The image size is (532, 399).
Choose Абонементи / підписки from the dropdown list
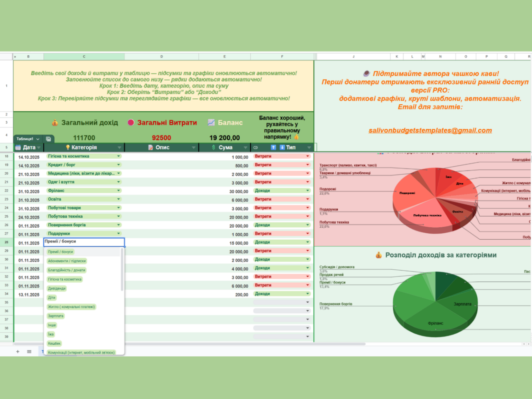pos(67,261)
